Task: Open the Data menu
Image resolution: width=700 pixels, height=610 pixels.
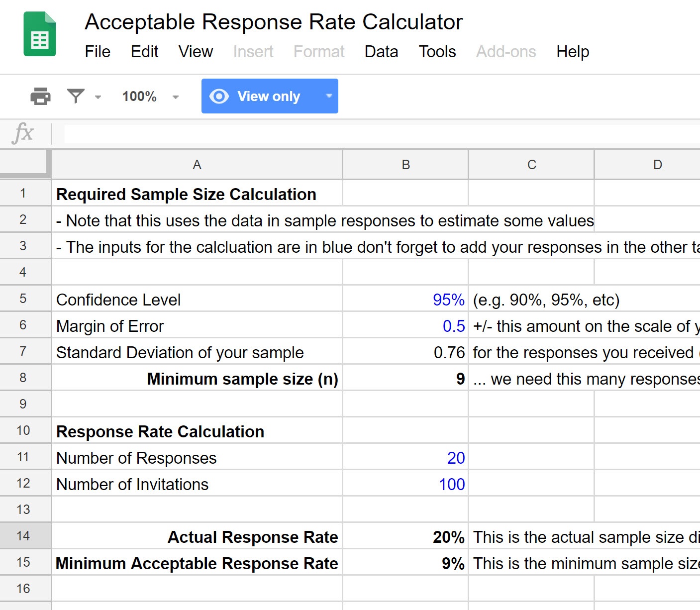Action: point(381,52)
